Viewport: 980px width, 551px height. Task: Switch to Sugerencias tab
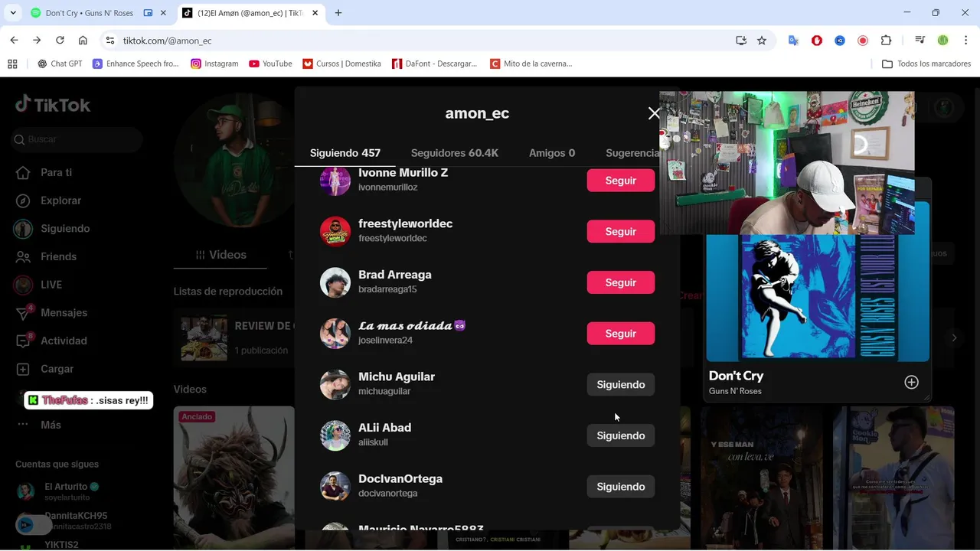[632, 153]
